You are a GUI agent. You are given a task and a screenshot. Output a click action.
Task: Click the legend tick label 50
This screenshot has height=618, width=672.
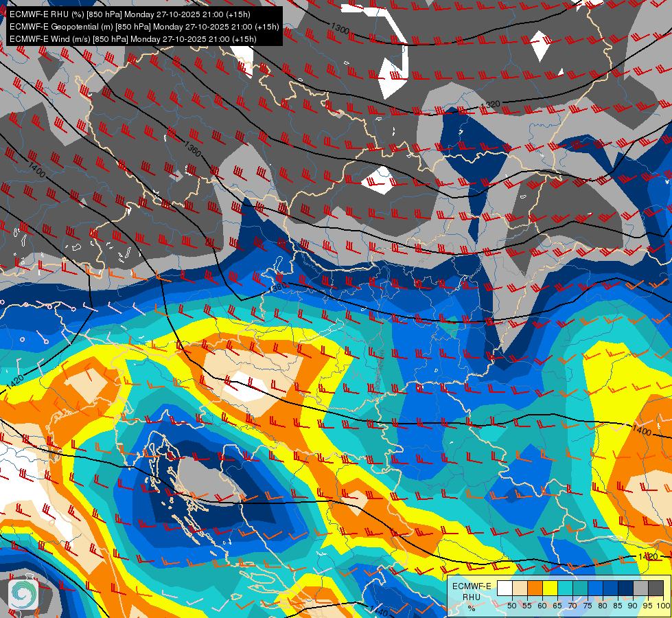[x=511, y=606]
